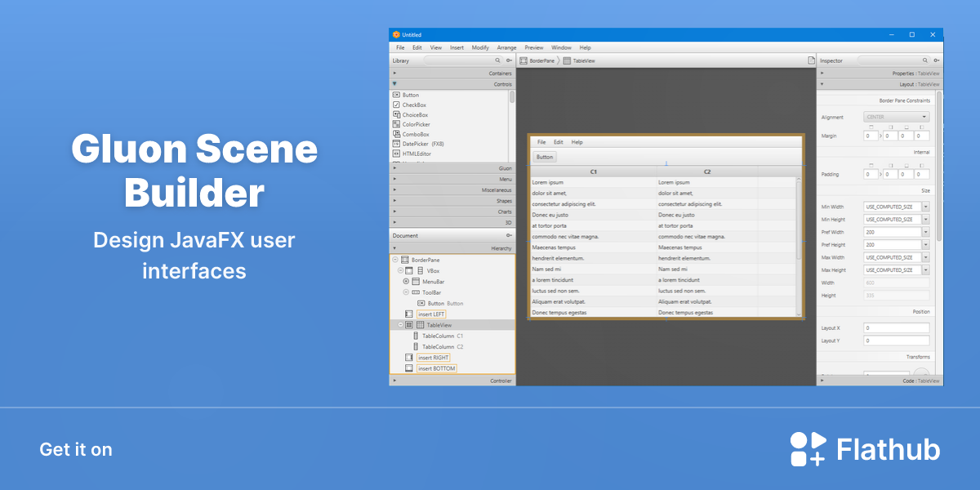Click the BorderPane breadcrumb above the canvas
The image size is (980, 490).
click(537, 60)
